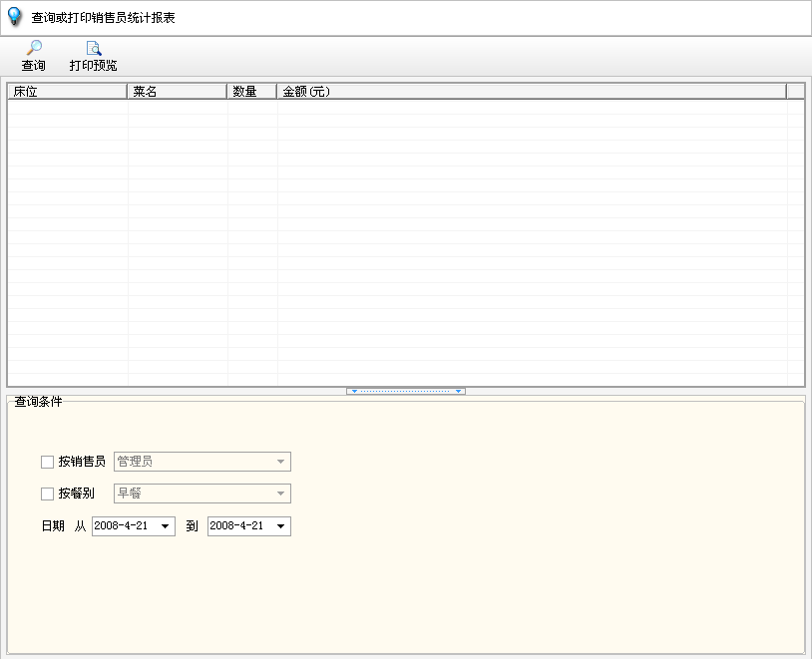812x659 pixels.
Task: Click the start date text 2008-4-21 after 从
Action: click(x=122, y=526)
